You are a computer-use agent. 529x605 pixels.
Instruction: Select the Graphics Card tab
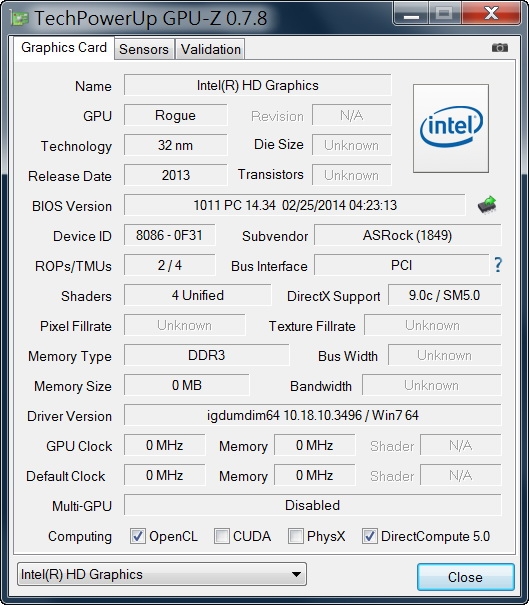(64, 48)
